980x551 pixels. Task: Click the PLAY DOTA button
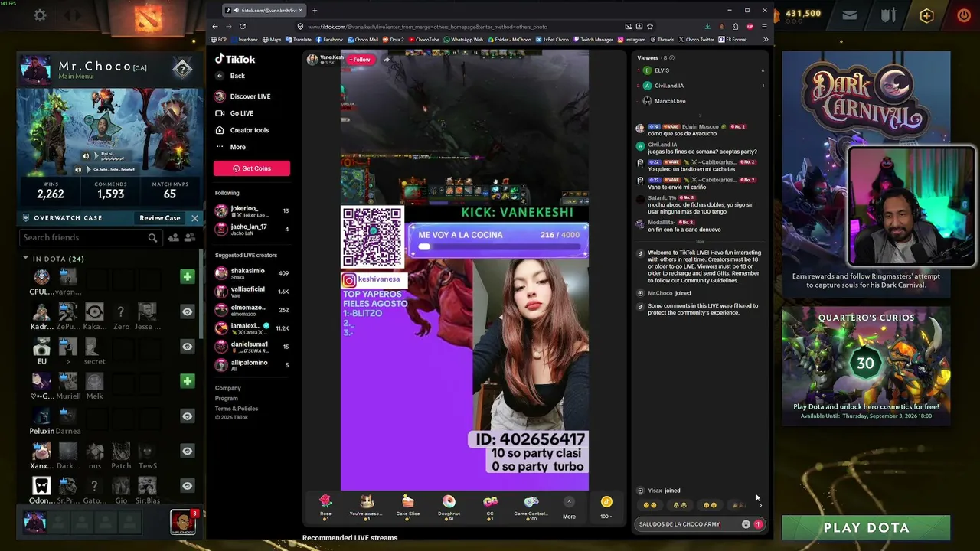(x=866, y=527)
